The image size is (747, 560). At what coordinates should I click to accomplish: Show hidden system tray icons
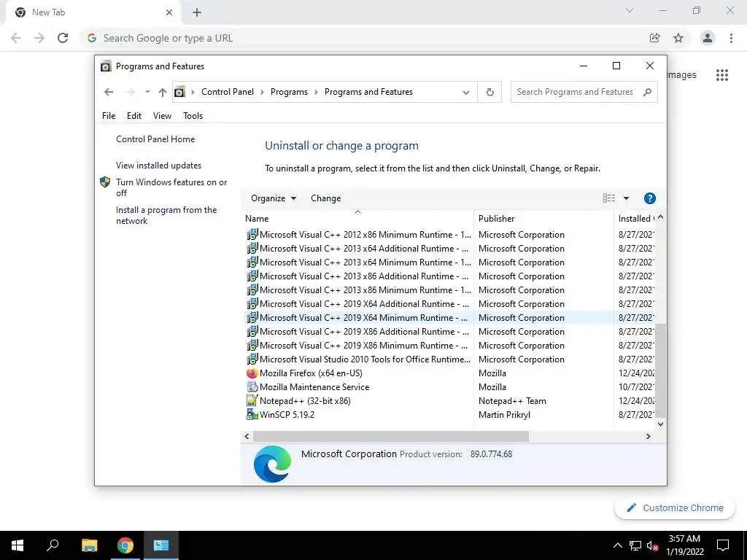tap(617, 545)
